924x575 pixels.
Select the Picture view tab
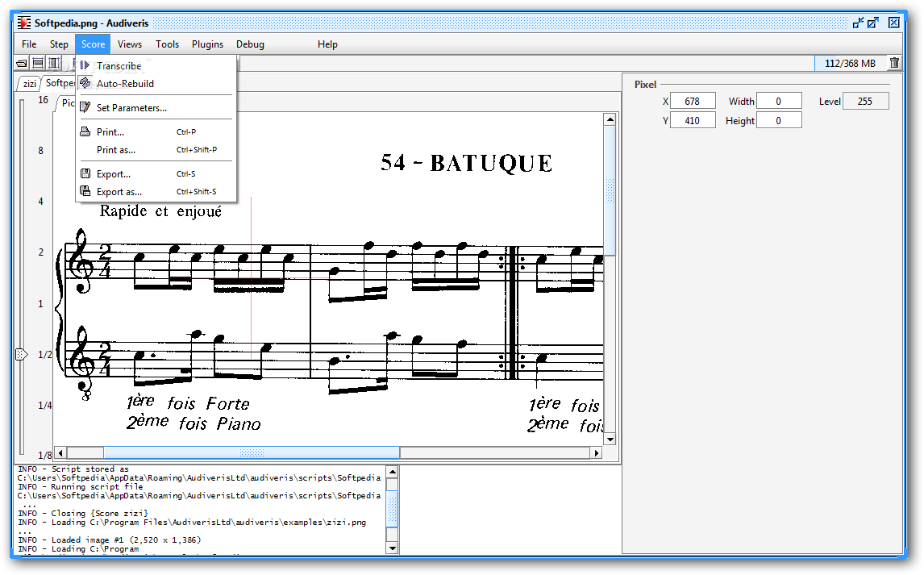pyautogui.click(x=67, y=103)
